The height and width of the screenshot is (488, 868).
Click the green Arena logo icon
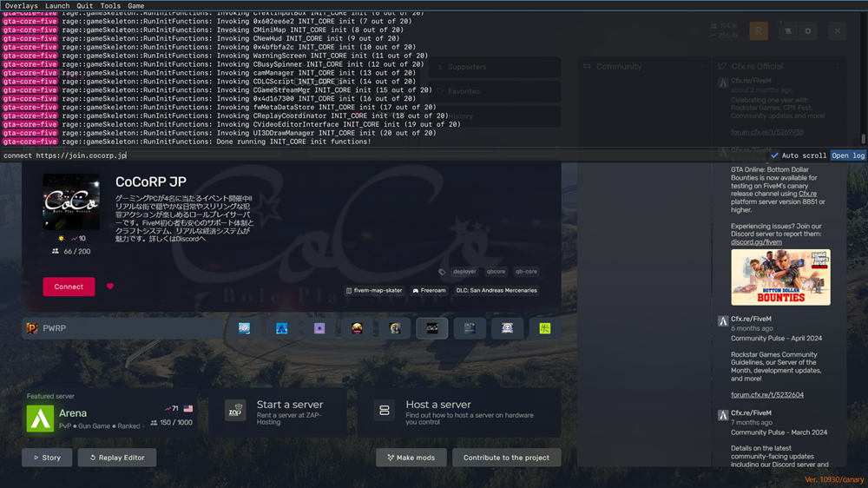pyautogui.click(x=41, y=419)
